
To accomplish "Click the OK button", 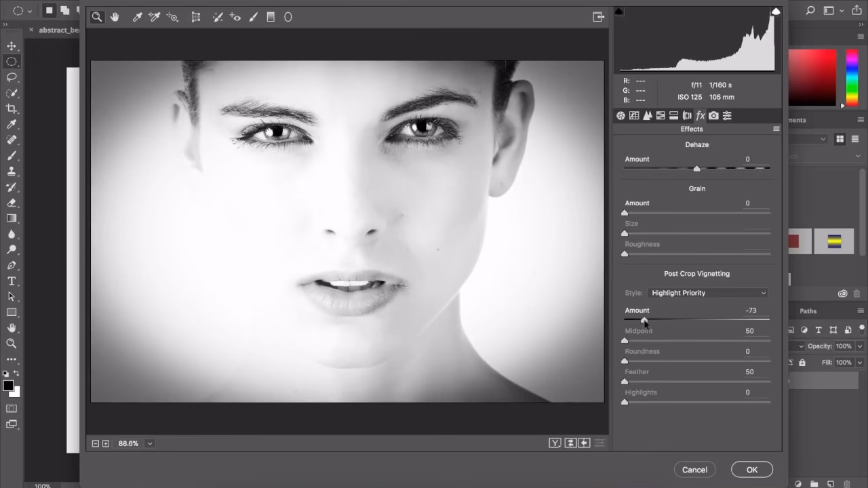I will tap(751, 470).
